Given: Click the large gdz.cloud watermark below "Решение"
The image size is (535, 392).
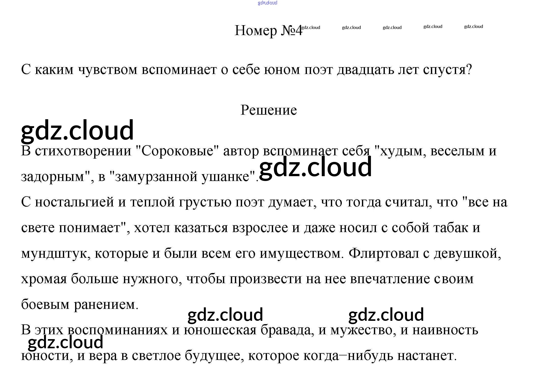Looking at the screenshot, I should tap(77, 130).
